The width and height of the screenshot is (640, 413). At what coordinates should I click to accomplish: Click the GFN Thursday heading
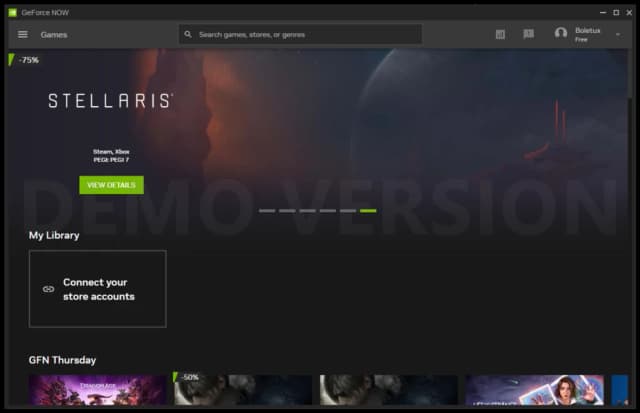[62, 360]
